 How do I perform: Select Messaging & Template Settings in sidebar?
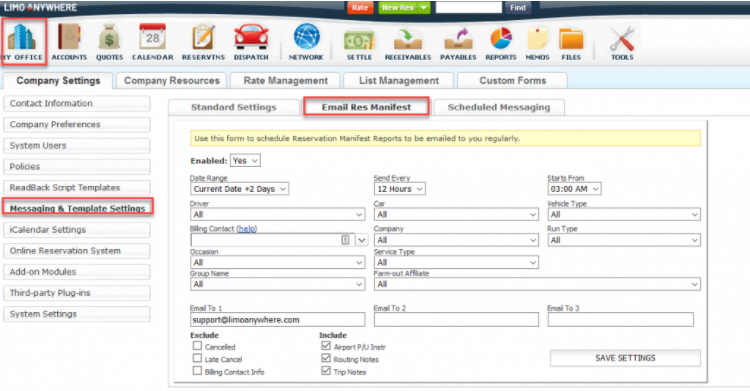[77, 208]
